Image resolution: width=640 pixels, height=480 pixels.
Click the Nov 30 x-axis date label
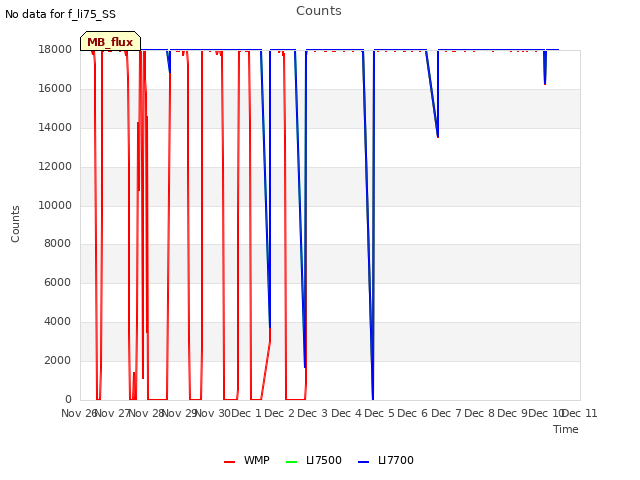pyautogui.click(x=213, y=413)
